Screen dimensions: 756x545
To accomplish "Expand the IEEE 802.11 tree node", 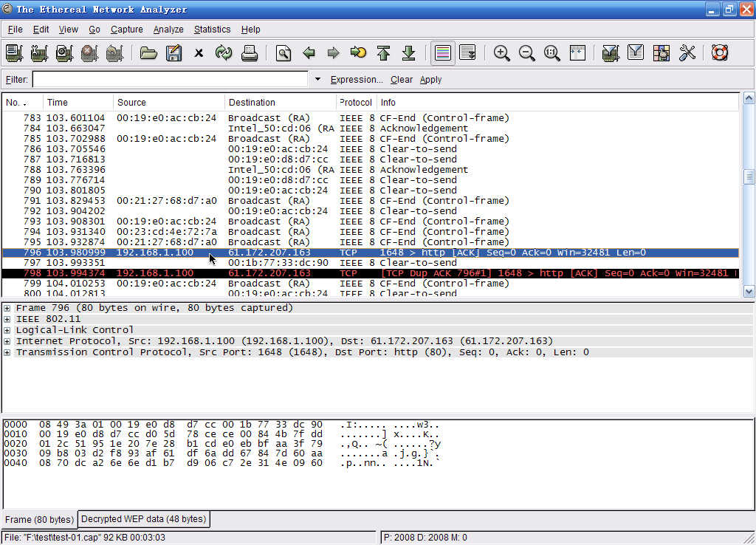I will (x=7, y=319).
